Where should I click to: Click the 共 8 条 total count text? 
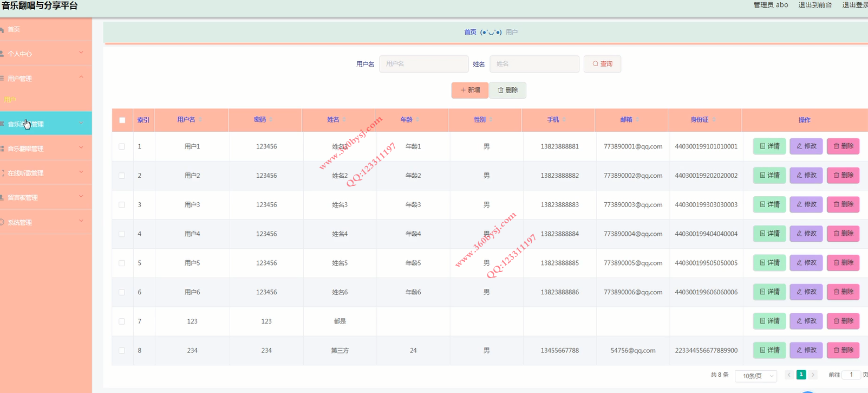720,375
